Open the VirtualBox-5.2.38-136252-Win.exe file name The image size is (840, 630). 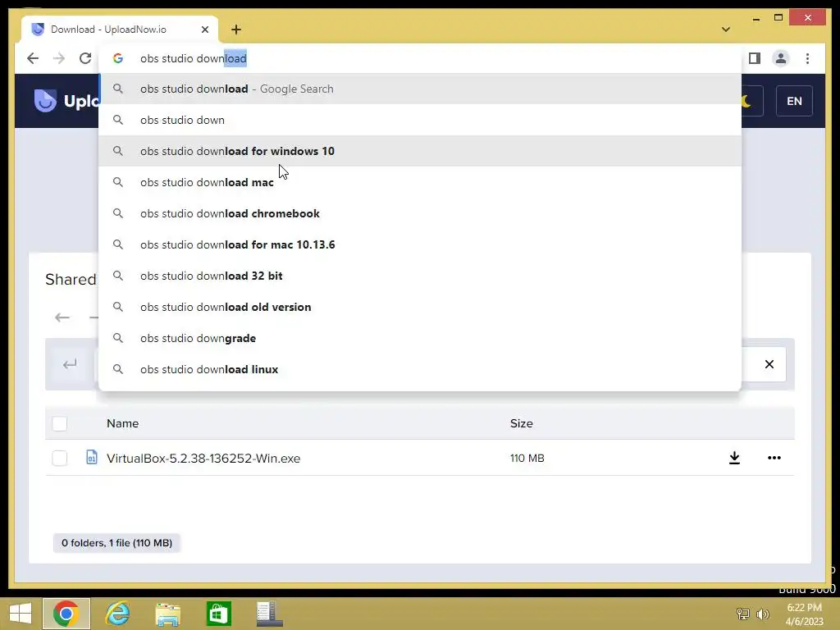pos(203,458)
